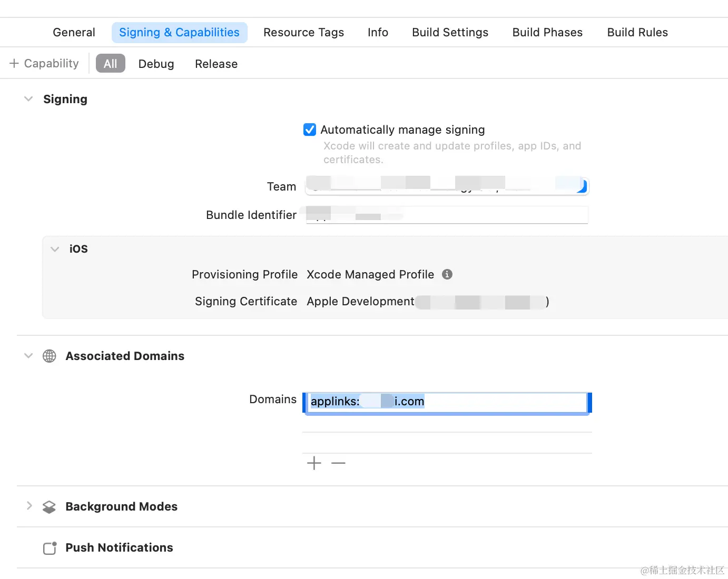Select the applinks domain entry

pos(447,402)
